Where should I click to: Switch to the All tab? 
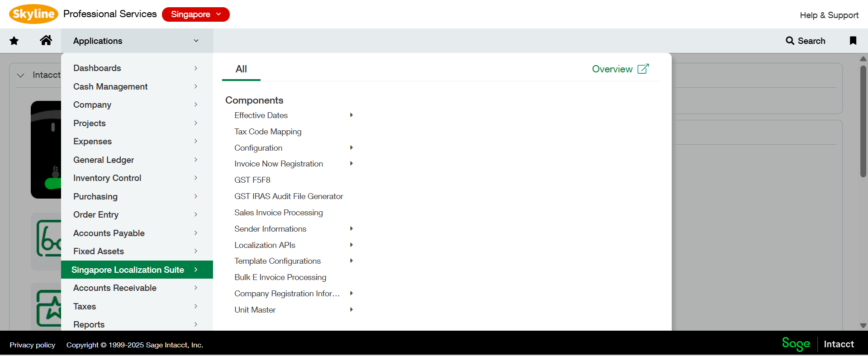point(241,69)
